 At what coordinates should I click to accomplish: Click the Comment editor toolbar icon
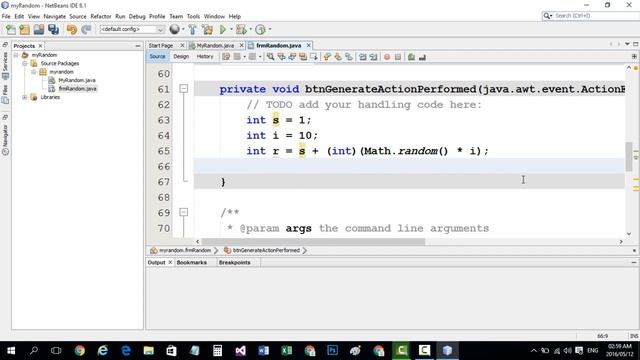pos(411,57)
